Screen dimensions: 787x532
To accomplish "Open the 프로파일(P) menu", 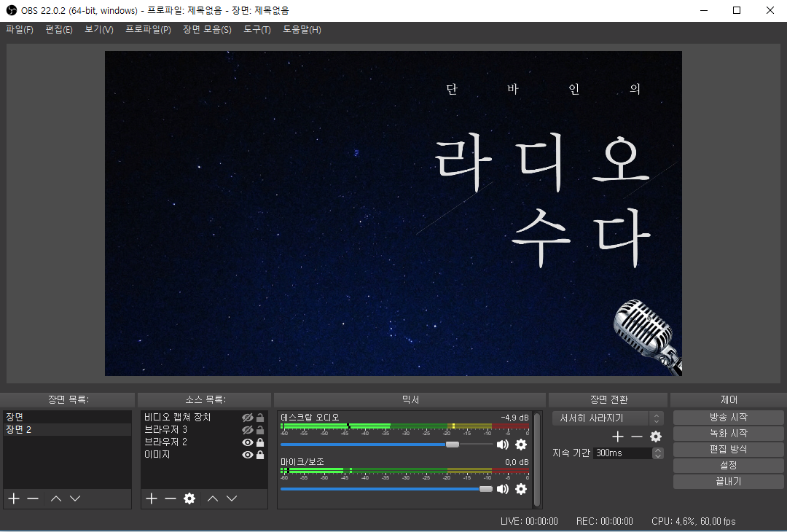I will click(x=148, y=30).
